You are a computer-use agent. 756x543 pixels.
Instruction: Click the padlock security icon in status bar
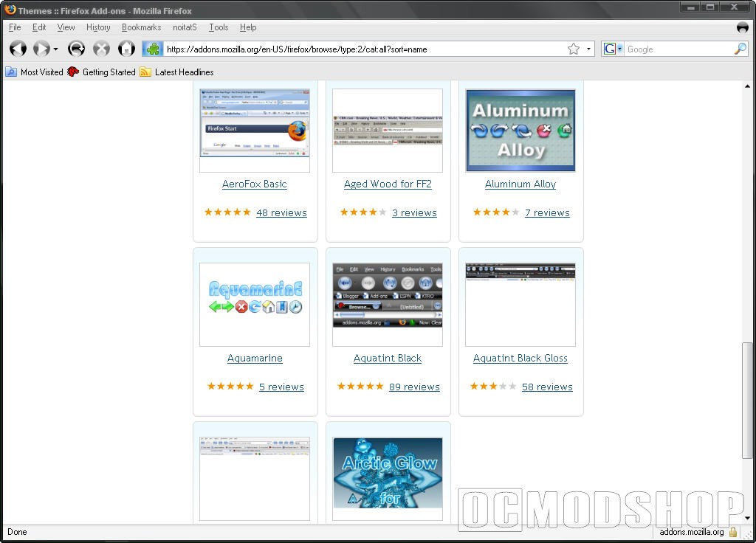[733, 532]
